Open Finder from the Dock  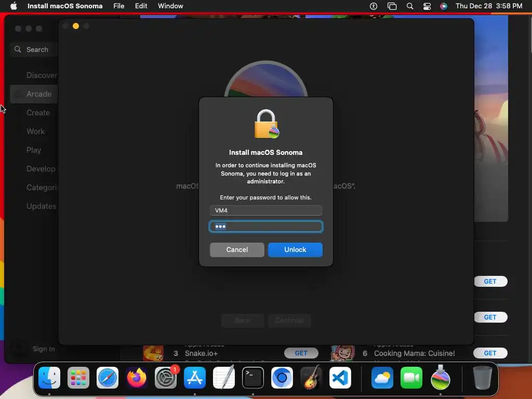49,378
